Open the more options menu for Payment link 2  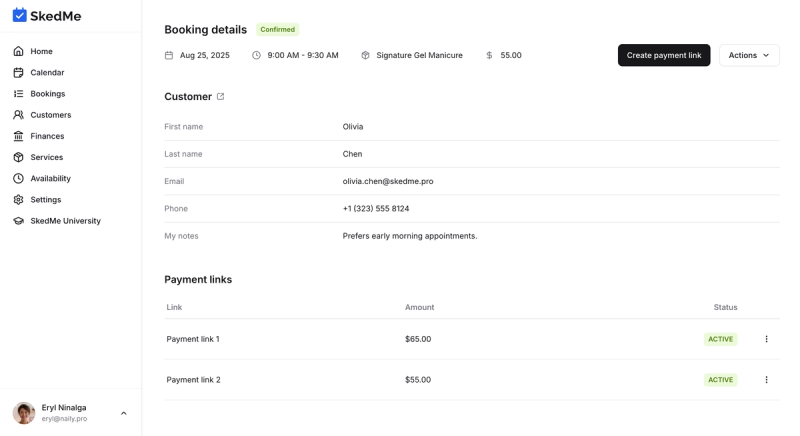(766, 380)
